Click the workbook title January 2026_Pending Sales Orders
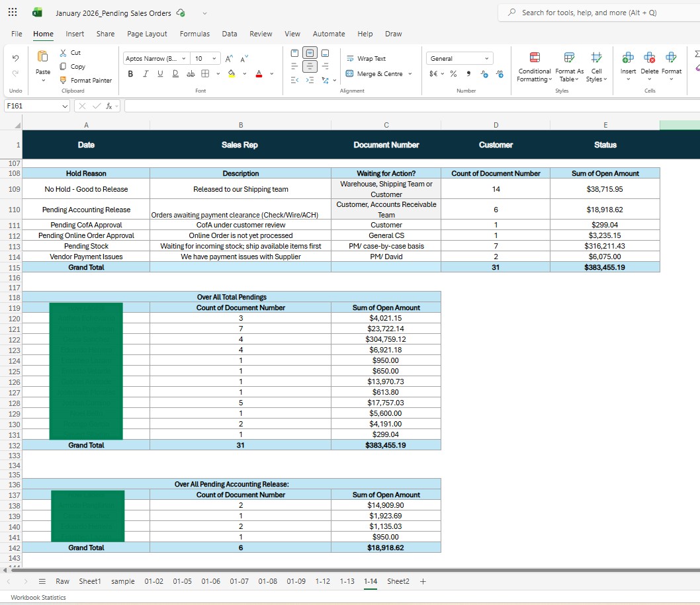700x605 pixels. coord(113,13)
